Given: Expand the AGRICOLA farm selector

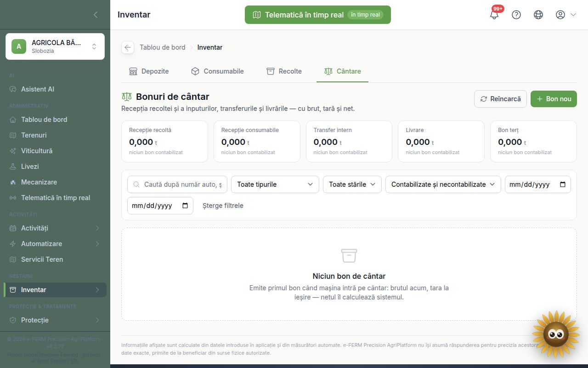Looking at the screenshot, I should point(55,46).
